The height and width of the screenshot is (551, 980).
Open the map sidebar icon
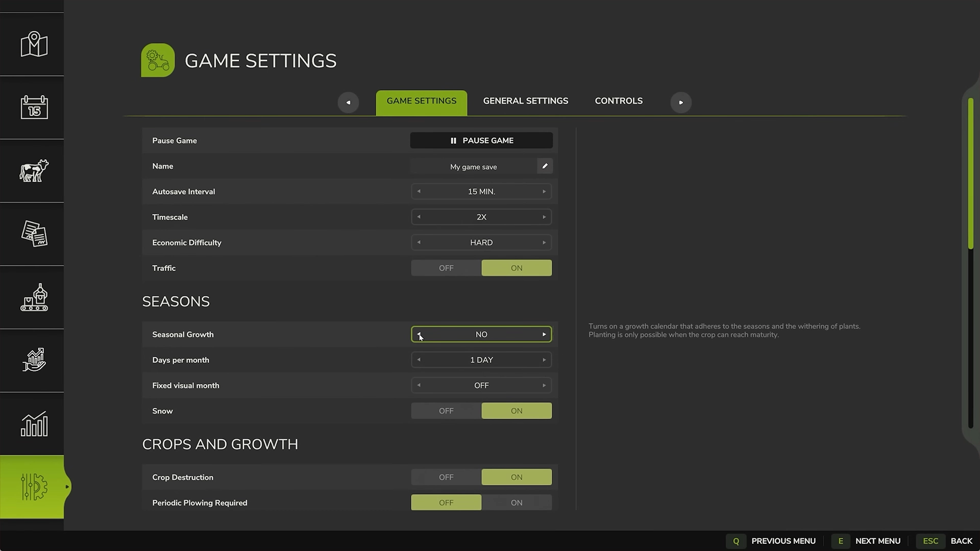pyautogui.click(x=34, y=44)
